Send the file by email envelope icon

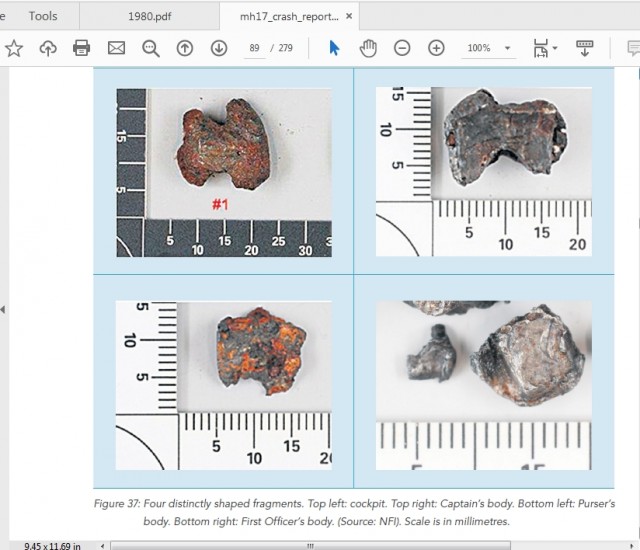[x=116, y=48]
